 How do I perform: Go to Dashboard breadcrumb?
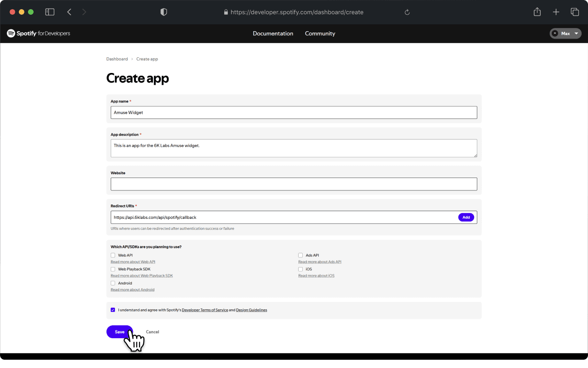pyautogui.click(x=117, y=59)
